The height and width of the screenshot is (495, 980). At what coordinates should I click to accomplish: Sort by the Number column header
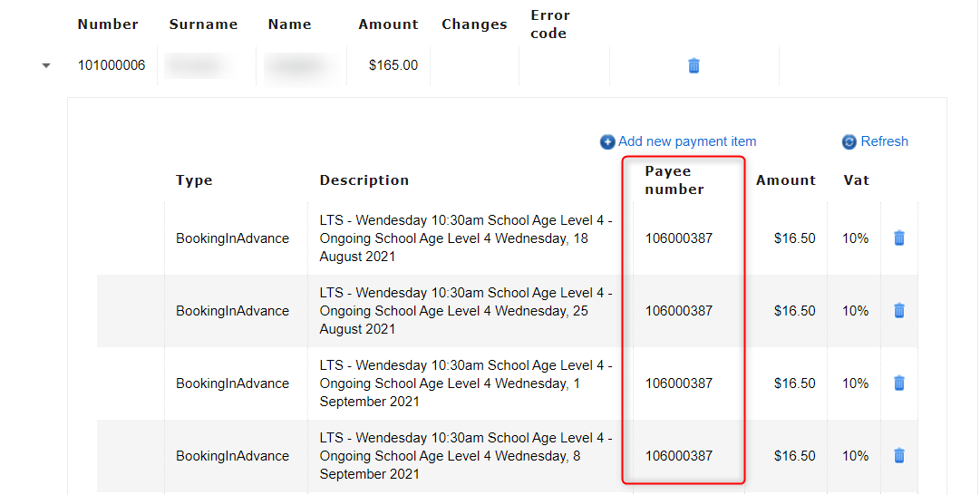[108, 24]
